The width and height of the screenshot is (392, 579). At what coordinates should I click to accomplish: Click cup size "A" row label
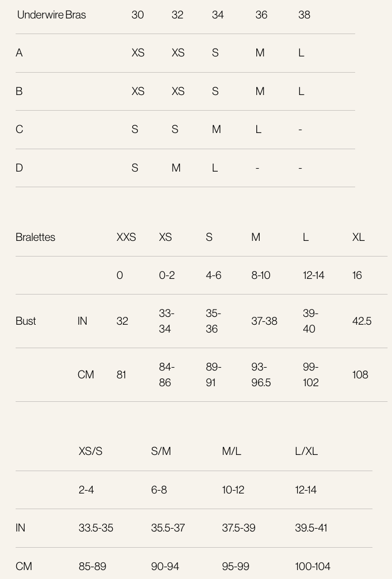click(20, 53)
